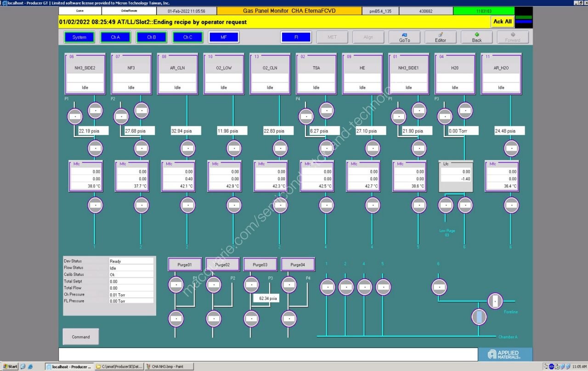588x371 pixels.
Task: Go Back to previous screen
Action: click(x=477, y=37)
